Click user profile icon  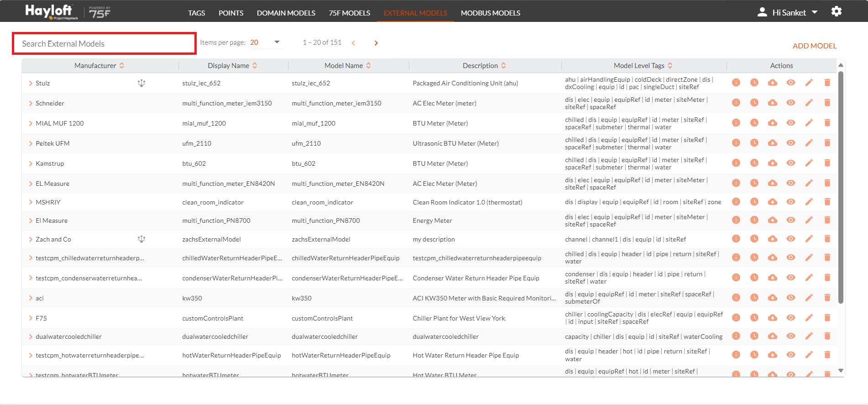(x=762, y=12)
